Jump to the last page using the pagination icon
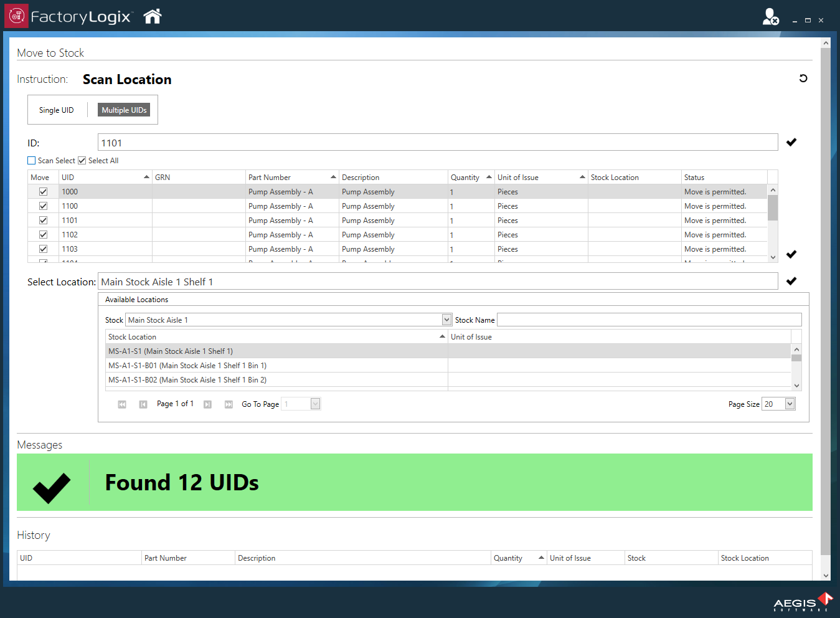The height and width of the screenshot is (618, 840). pos(229,404)
